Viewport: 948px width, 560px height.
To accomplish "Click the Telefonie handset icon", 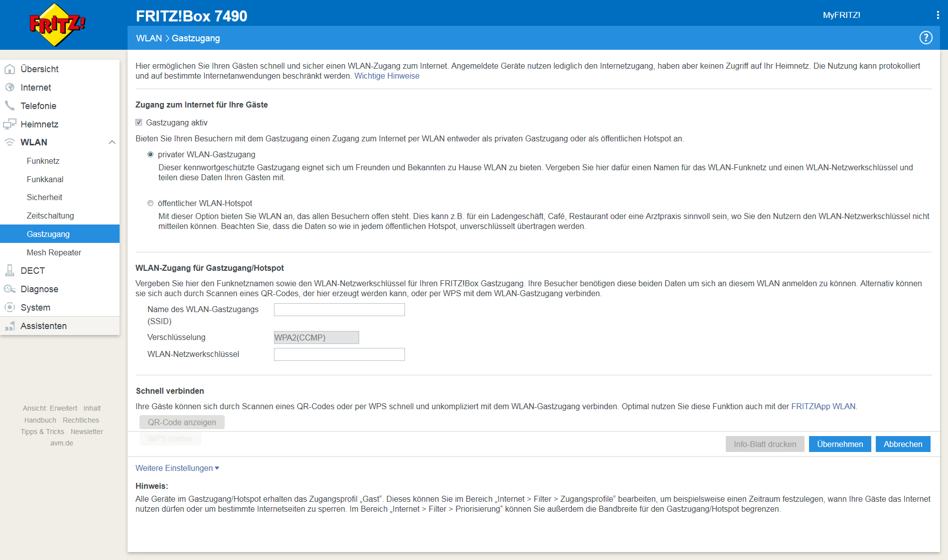I will [x=9, y=106].
